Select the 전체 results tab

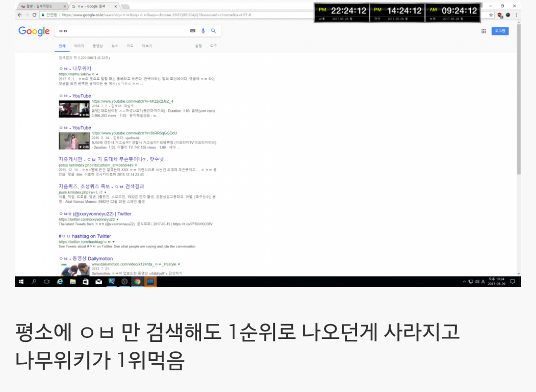[x=62, y=46]
